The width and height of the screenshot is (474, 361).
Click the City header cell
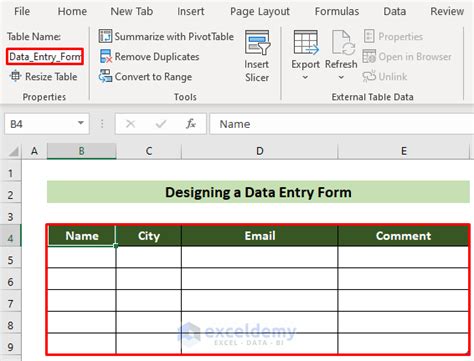pos(149,236)
